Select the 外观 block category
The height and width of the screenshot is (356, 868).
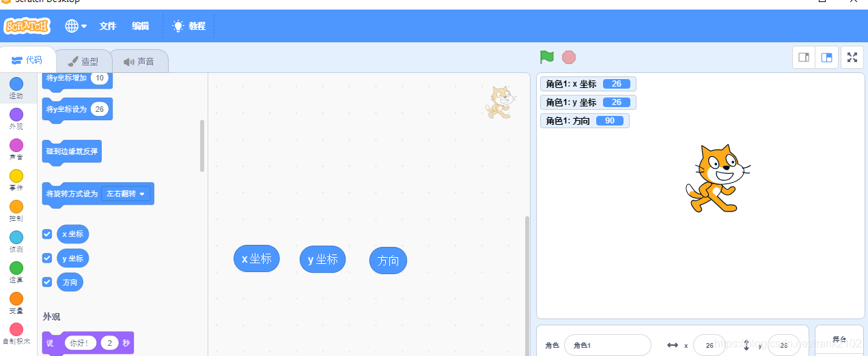(16, 119)
